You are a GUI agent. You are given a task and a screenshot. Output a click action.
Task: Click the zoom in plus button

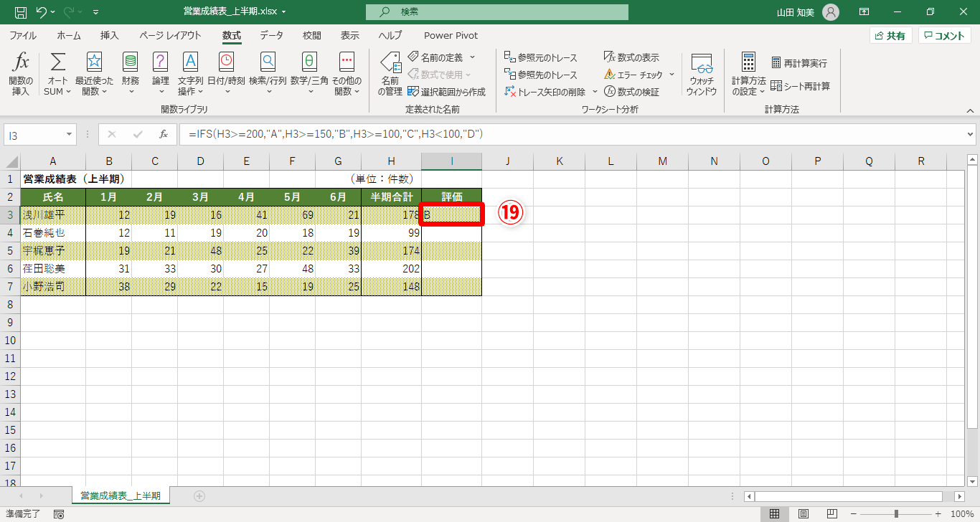(x=938, y=514)
